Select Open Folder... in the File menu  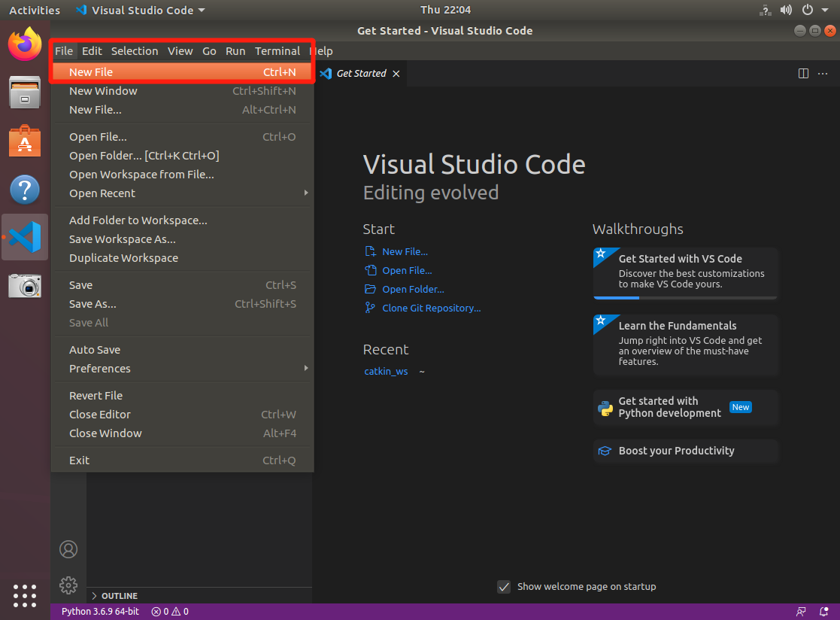pos(182,156)
